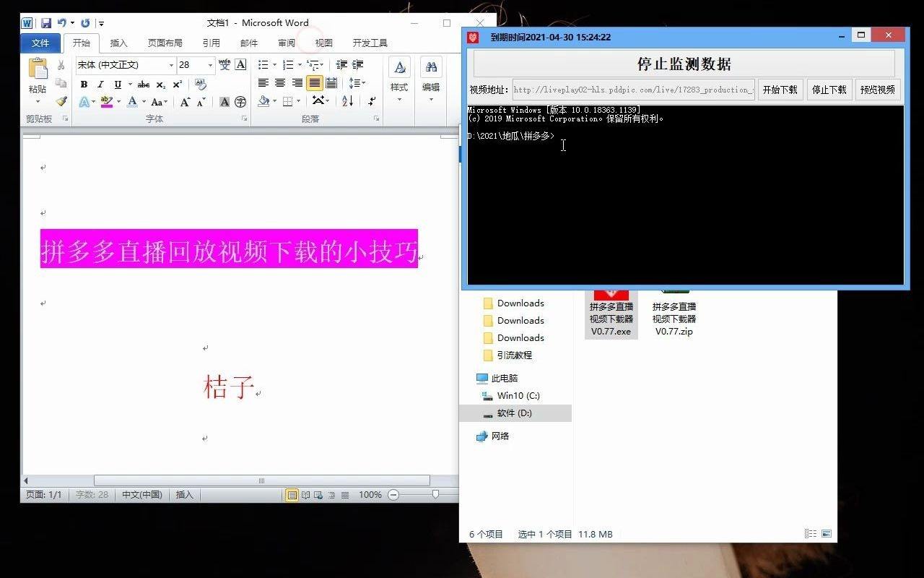Align text left in paragraph group
Screen dimensions: 924x578
point(263,83)
